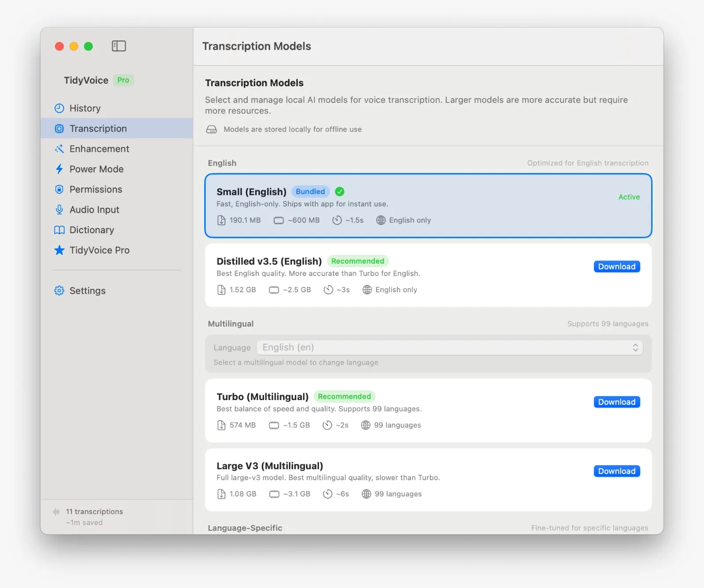704x588 pixels.
Task: Download the Distilled v3.5 (English) model
Action: coord(617,267)
